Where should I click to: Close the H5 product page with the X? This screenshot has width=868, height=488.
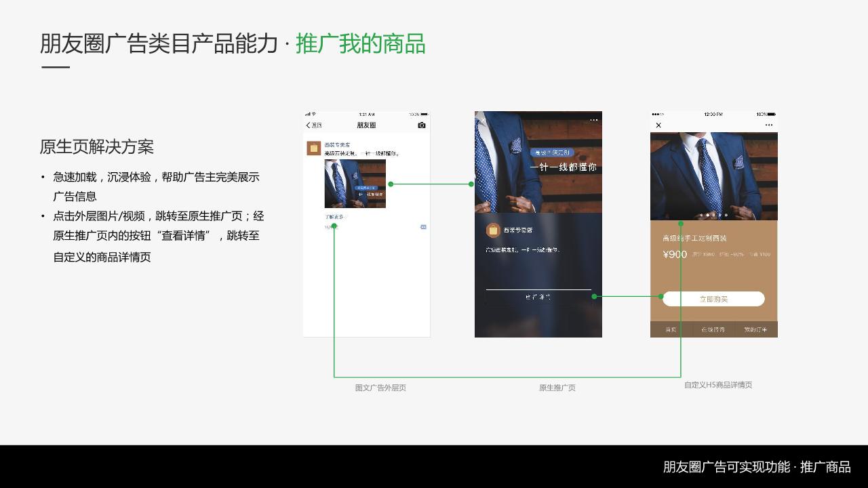(x=658, y=125)
